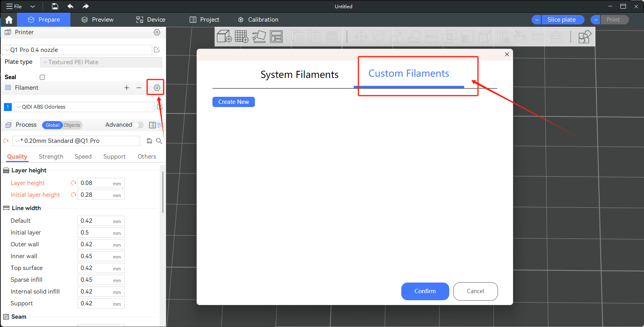The width and height of the screenshot is (644, 327).
Task: Open the Speed settings tab
Action: [x=83, y=157]
